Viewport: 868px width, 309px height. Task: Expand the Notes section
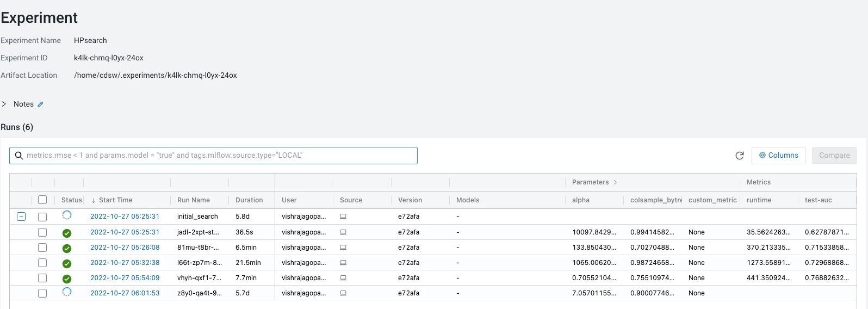(4, 104)
